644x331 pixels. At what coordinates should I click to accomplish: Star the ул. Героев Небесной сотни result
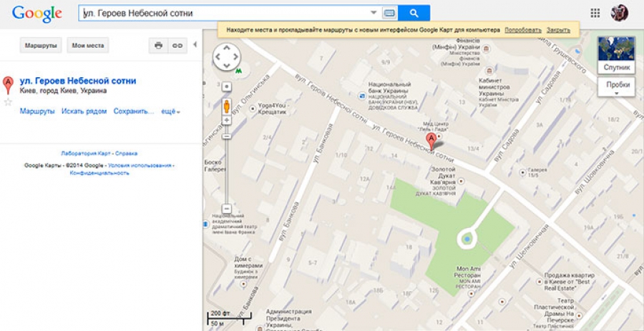point(8,102)
